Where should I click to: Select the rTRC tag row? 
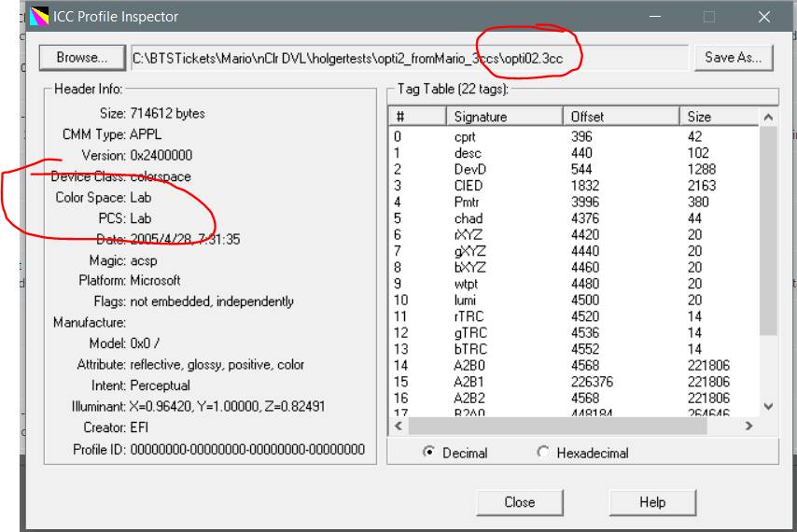574,316
